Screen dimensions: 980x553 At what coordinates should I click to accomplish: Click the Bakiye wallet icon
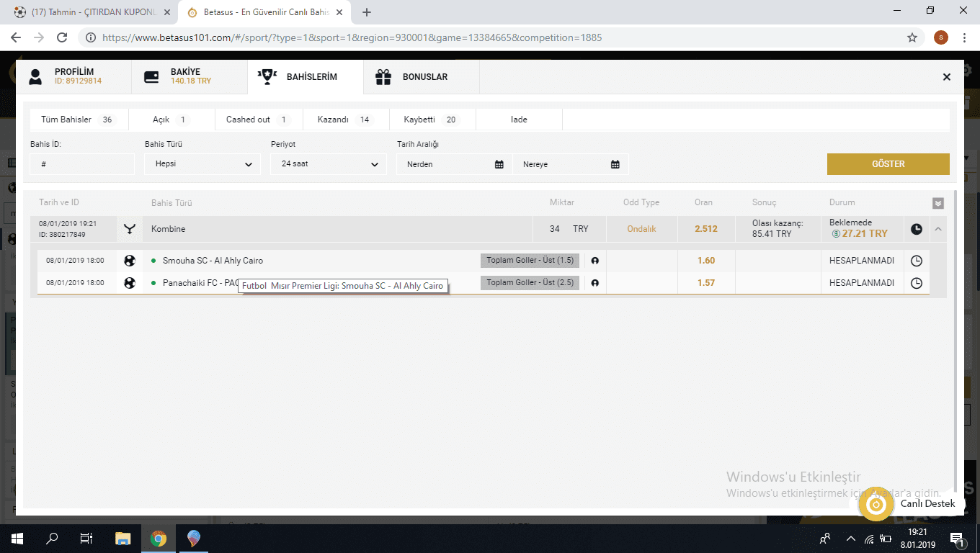(152, 77)
